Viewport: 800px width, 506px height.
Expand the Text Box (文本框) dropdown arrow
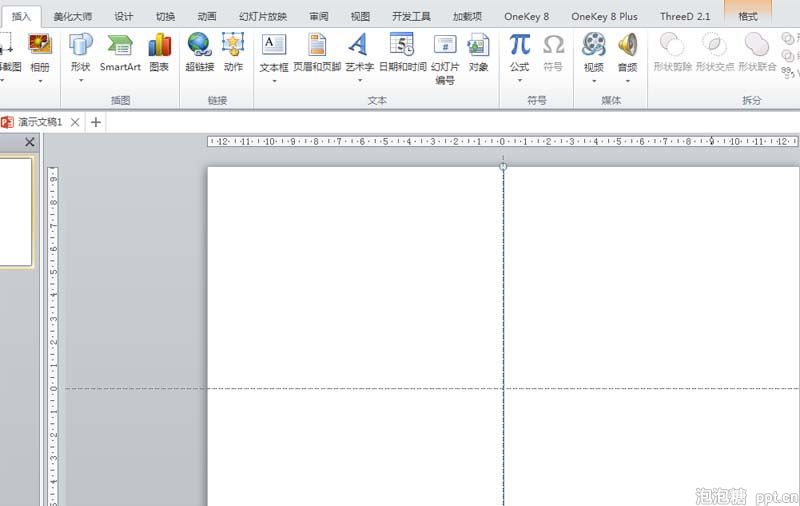coord(273,80)
